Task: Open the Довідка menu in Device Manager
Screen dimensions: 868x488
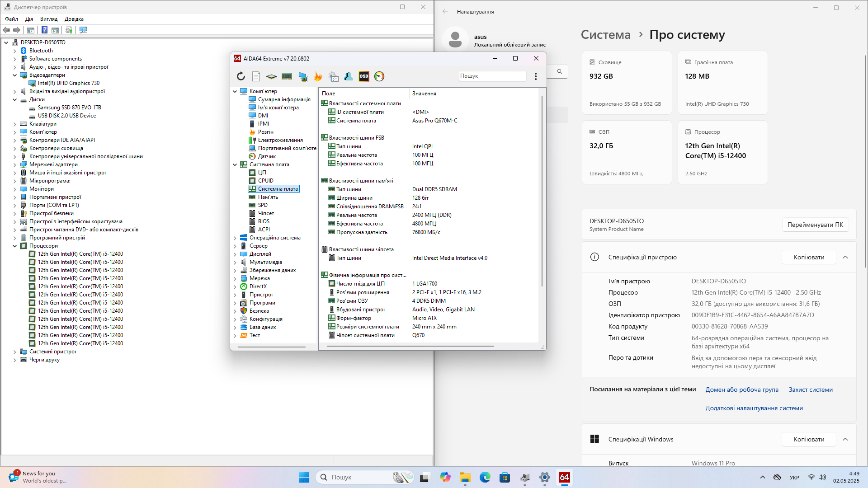Action: [74, 19]
